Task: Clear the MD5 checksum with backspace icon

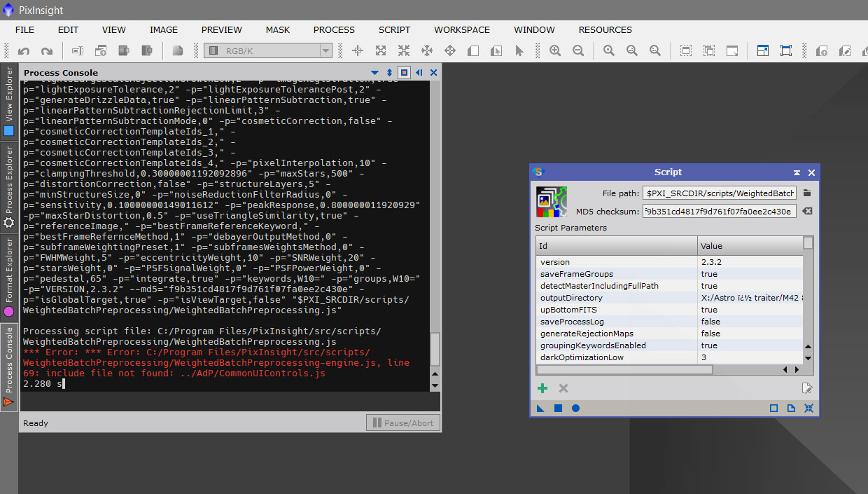Action: click(807, 211)
